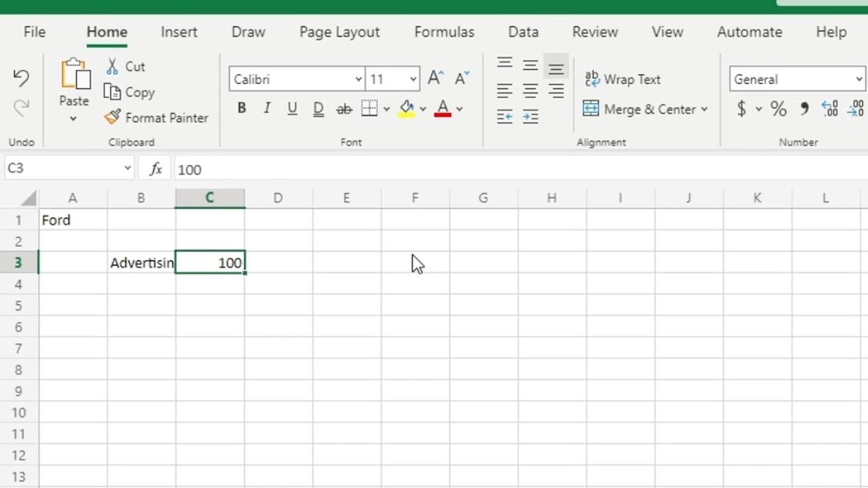
Task: Open General number format dropdown
Action: click(x=859, y=79)
